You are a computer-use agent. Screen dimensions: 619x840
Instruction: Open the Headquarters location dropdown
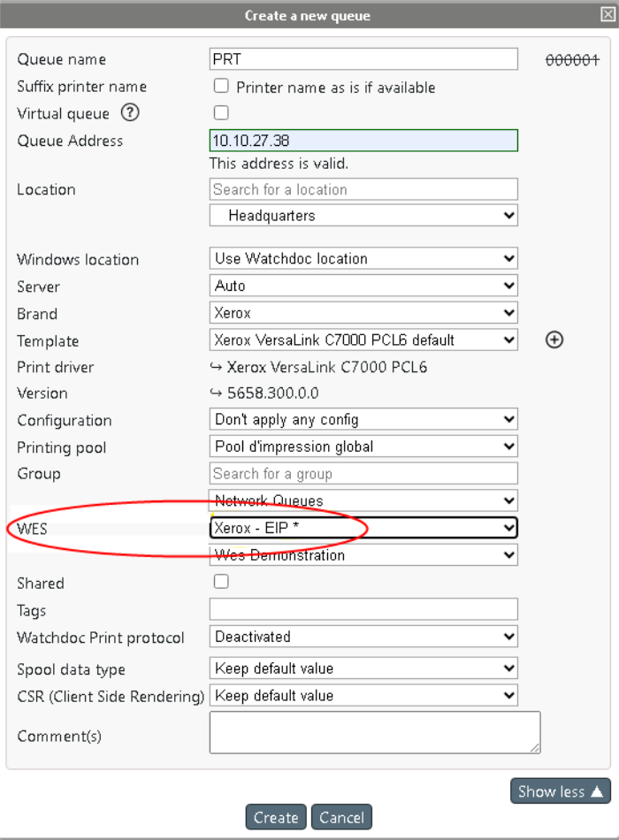[363, 215]
